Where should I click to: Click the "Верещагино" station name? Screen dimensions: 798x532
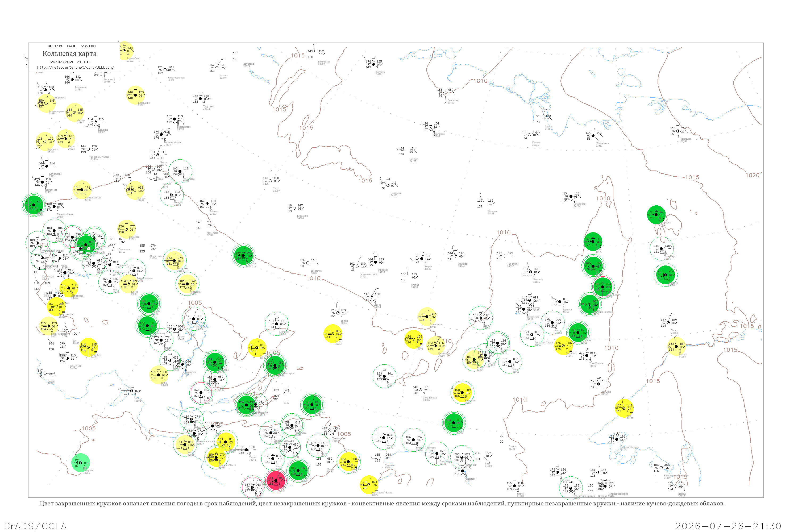184,127
